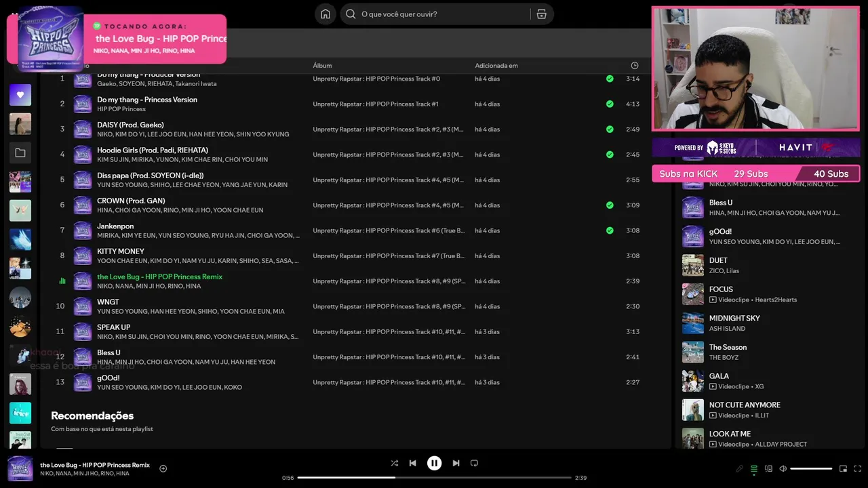Toggle repeat mode
Screen dimensions: 868x488
point(474,463)
